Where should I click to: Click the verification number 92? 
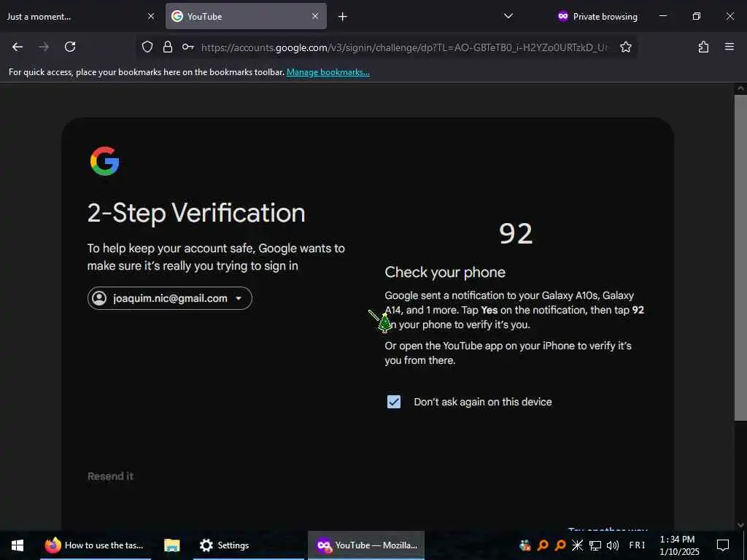tap(516, 234)
